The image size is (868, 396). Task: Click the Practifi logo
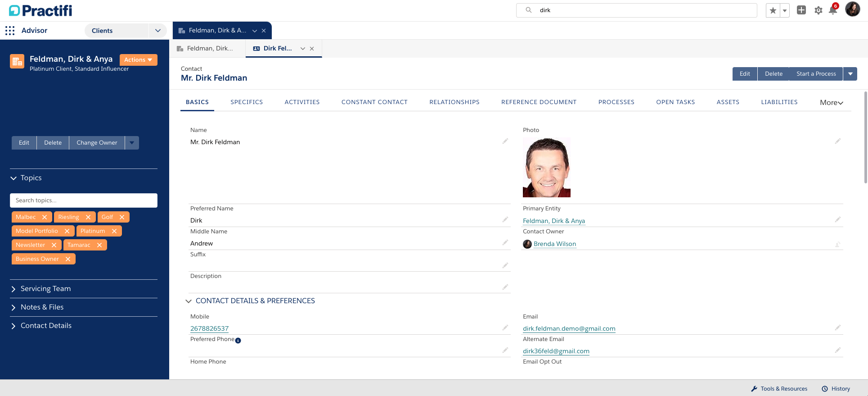[x=40, y=10]
